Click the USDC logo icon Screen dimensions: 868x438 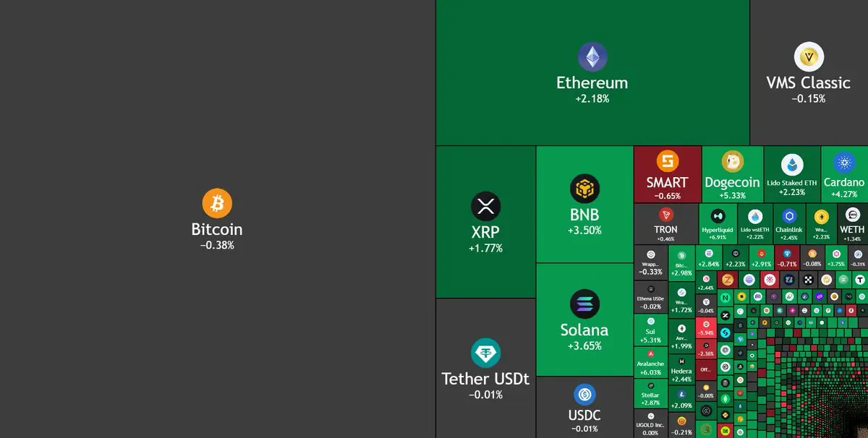point(584,395)
